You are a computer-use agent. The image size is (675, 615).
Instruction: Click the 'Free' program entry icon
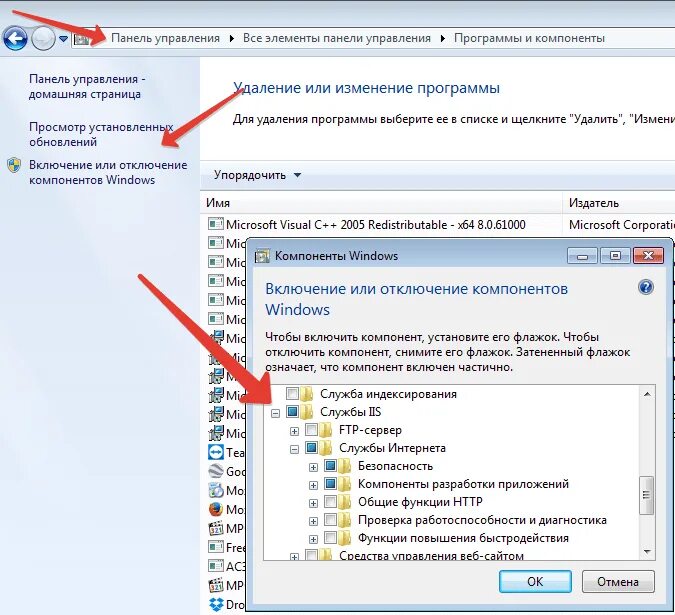pos(216,547)
